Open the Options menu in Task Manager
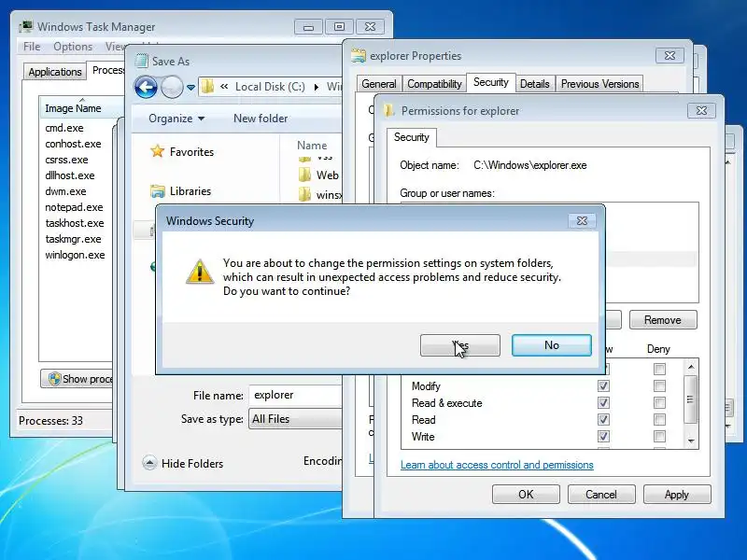The width and height of the screenshot is (747, 560). click(x=73, y=47)
